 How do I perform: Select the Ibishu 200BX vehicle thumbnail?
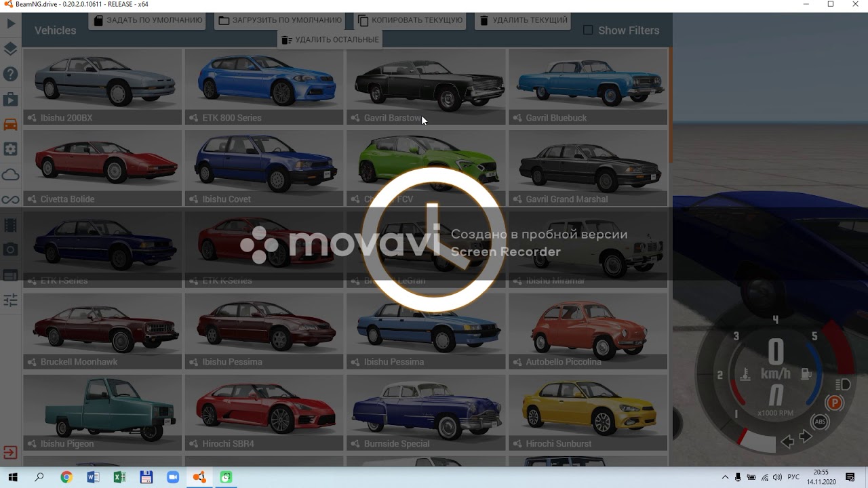[x=102, y=86]
